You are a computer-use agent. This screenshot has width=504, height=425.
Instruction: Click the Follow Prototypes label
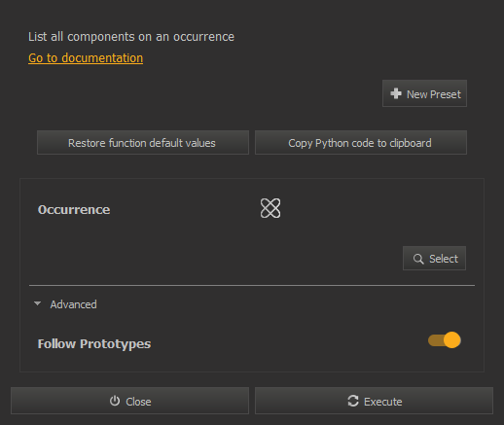[94, 344]
